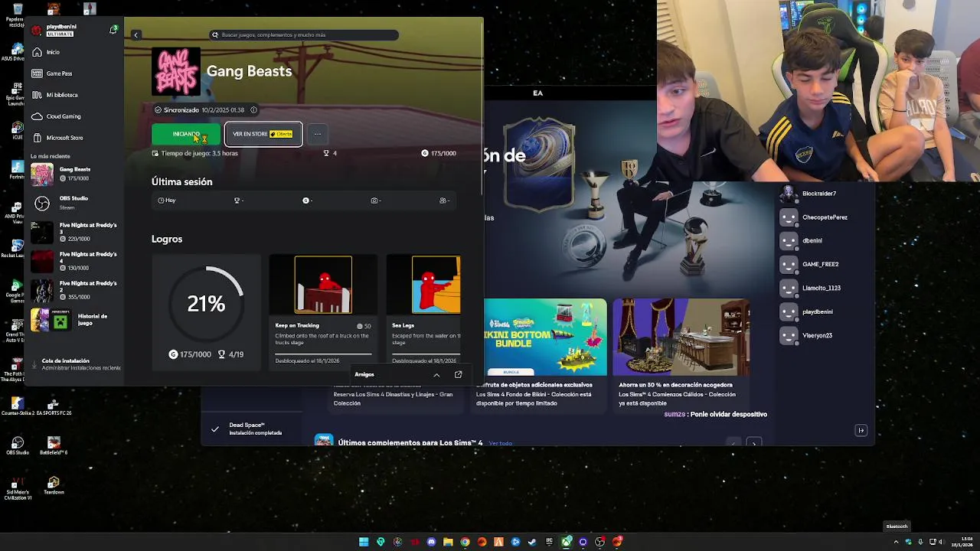The width and height of the screenshot is (980, 551).
Task: Click the gamerscore 175/1000 header indicator
Action: tap(439, 153)
